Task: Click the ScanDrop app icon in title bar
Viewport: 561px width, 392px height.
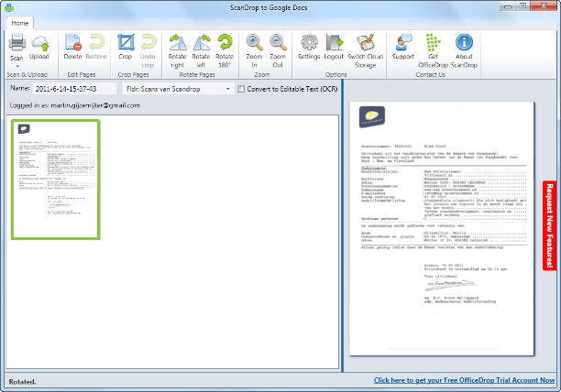Action: tap(9, 7)
